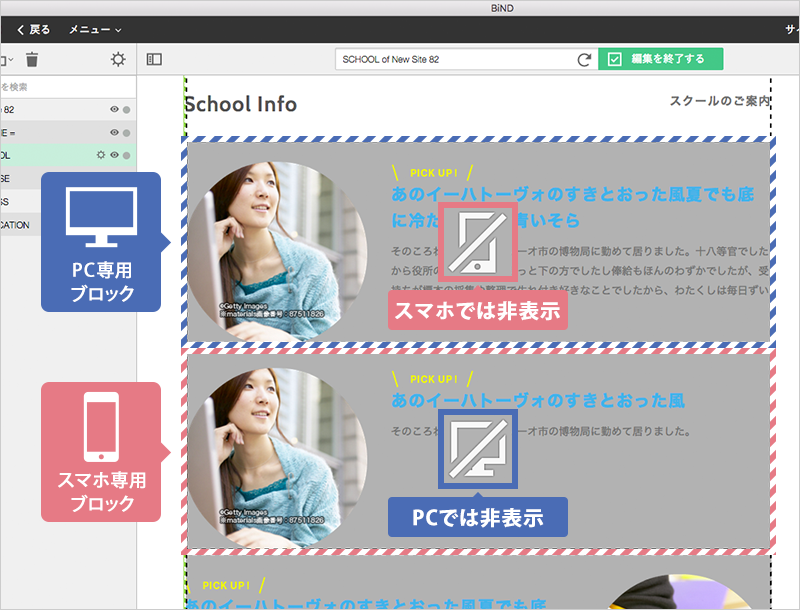Click the gray dot indicator beside the SCHOOL row
The image size is (800, 610).
click(126, 155)
